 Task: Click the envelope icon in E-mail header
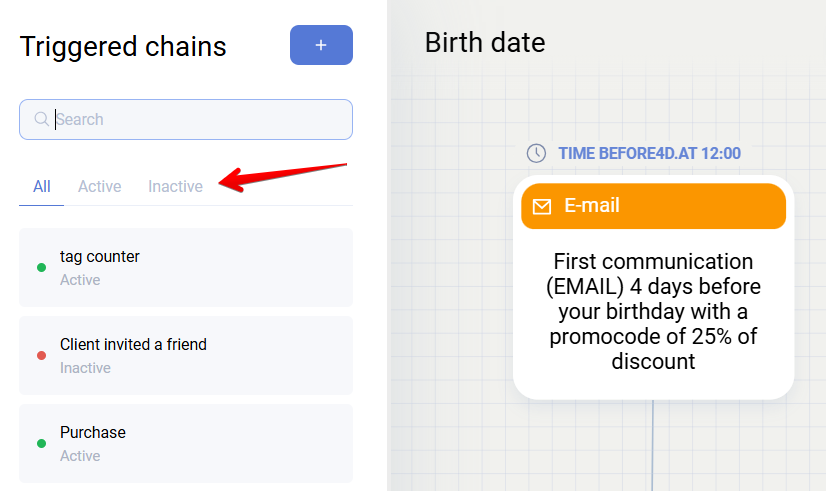point(542,206)
